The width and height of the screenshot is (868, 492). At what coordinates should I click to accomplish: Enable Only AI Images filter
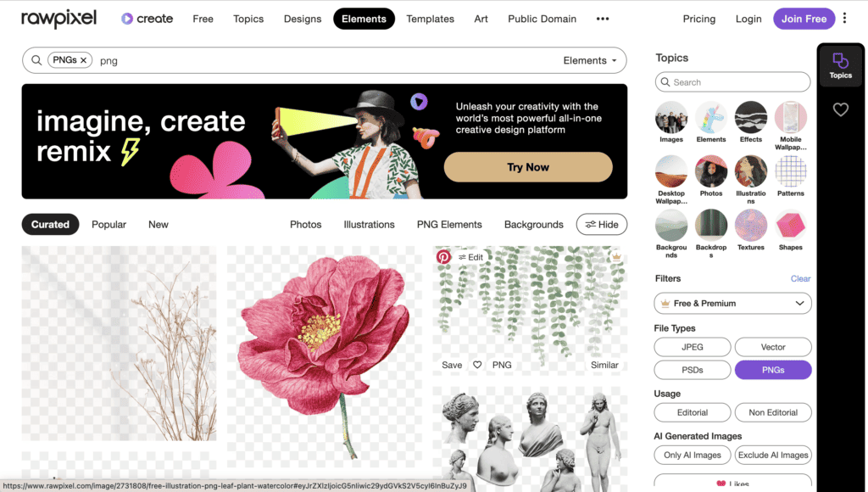[693, 455]
